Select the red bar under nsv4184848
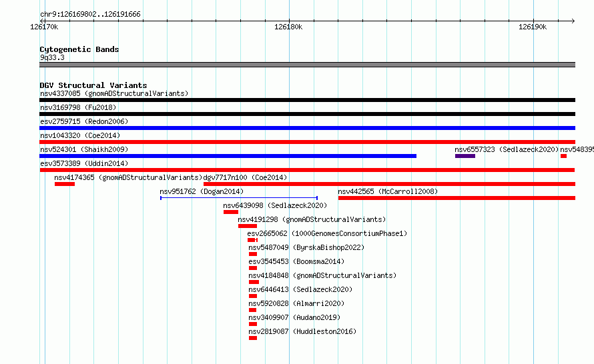Screen dimensions: 594x364 tap(254, 282)
